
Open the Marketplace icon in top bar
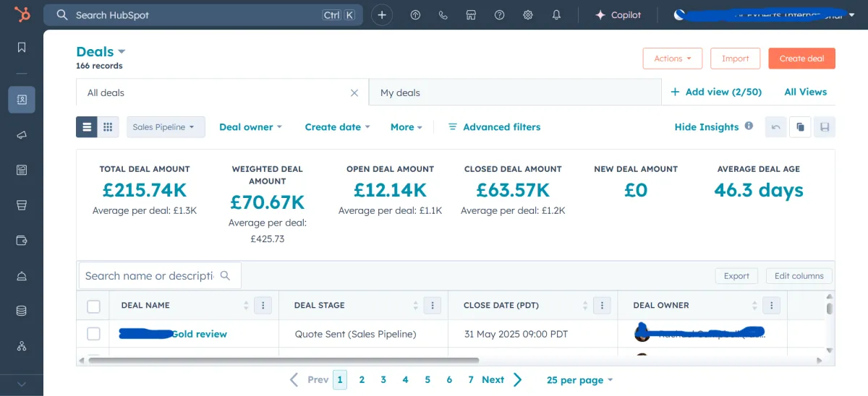(x=471, y=14)
